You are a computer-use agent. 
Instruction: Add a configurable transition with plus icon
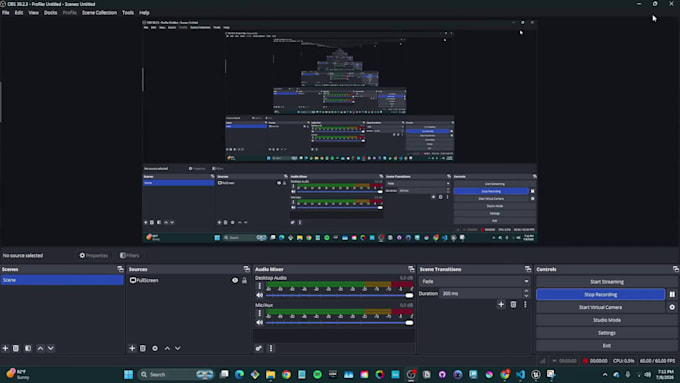(501, 304)
